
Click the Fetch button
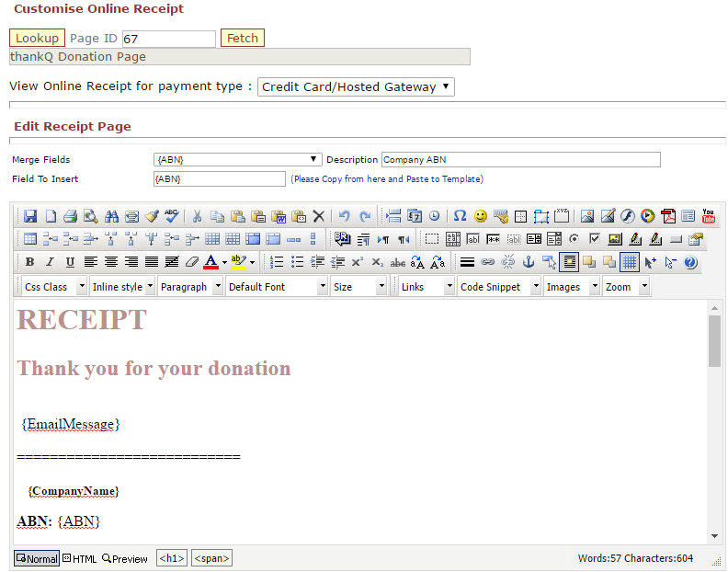point(243,38)
